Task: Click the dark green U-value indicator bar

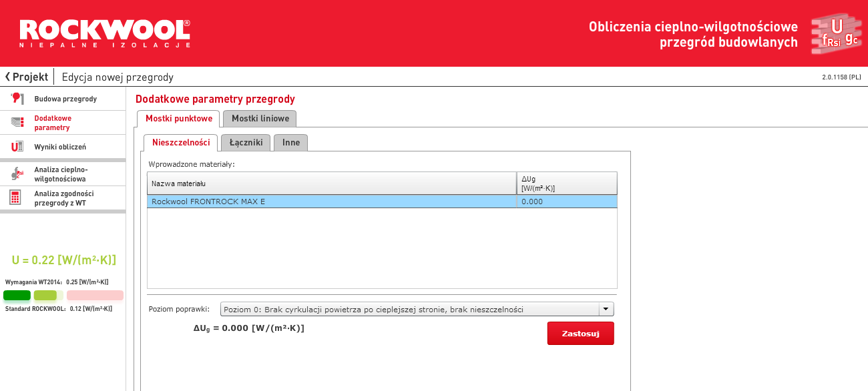Action: [17, 295]
